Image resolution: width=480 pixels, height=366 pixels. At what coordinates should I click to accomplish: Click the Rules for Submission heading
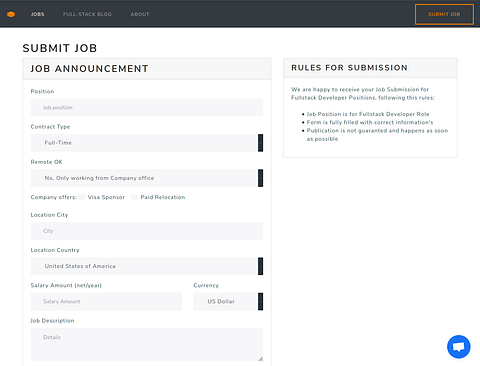pyautogui.click(x=349, y=68)
